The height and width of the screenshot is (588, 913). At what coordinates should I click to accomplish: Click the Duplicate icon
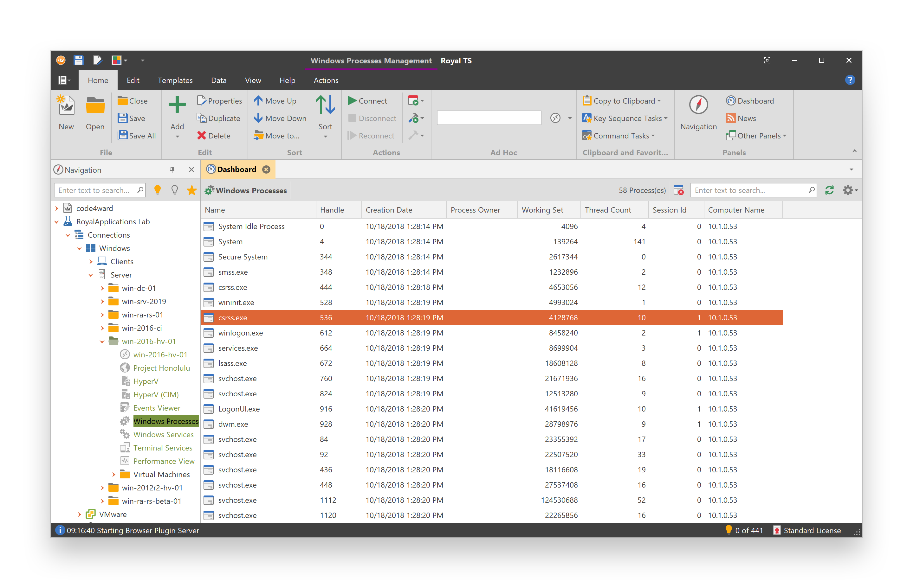202,118
